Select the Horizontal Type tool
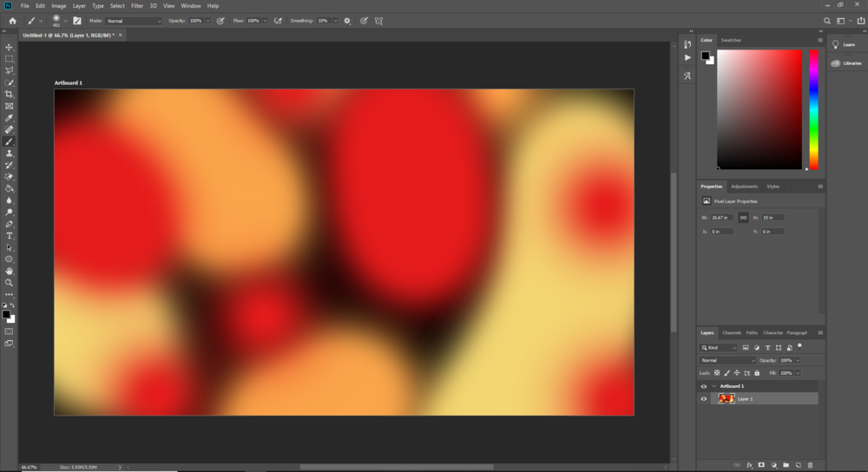868x472 pixels. tap(9, 236)
